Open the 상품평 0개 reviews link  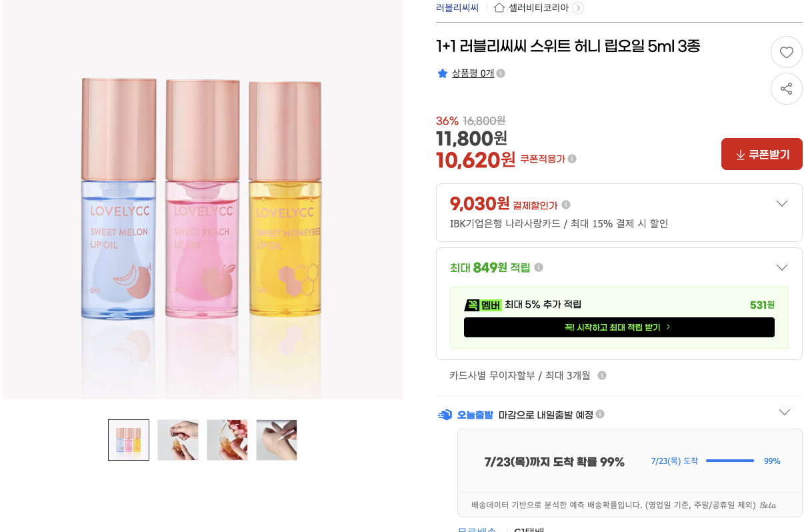[473, 73]
